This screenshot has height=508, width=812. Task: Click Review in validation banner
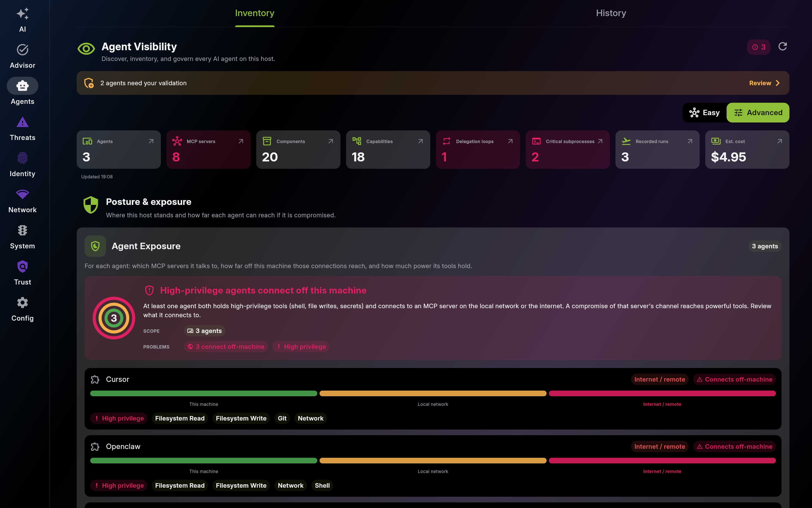[760, 83]
